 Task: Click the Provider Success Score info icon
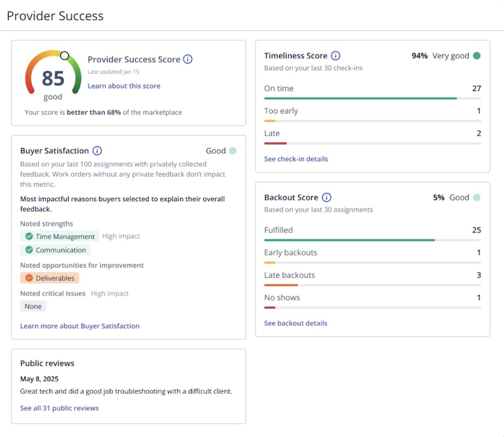(x=187, y=59)
